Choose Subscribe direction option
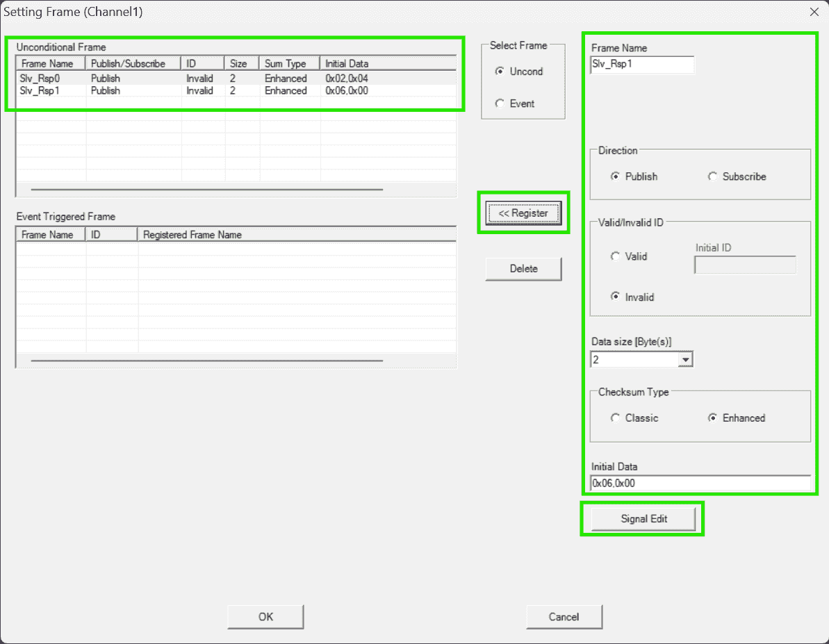829x644 pixels. point(713,176)
